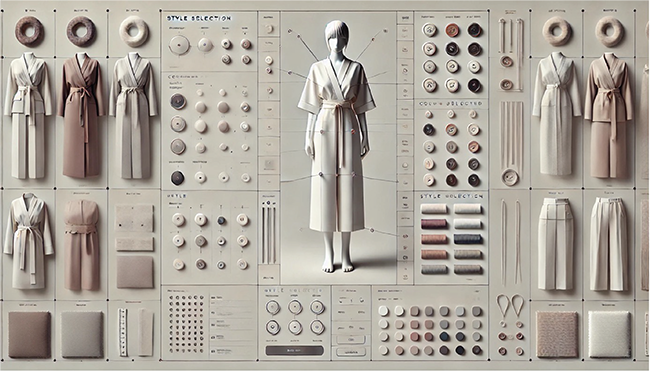Open the top-left Style Selection heading

point(198,18)
